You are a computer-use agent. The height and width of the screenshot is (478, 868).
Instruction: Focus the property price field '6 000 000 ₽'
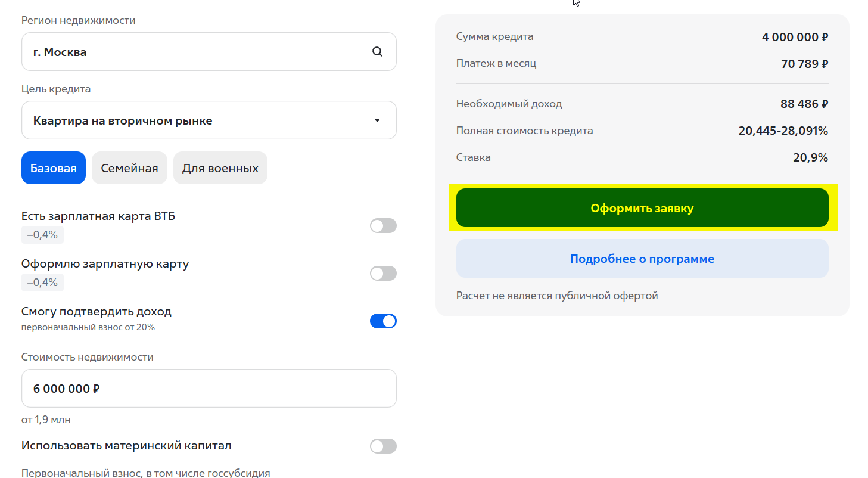(x=209, y=389)
